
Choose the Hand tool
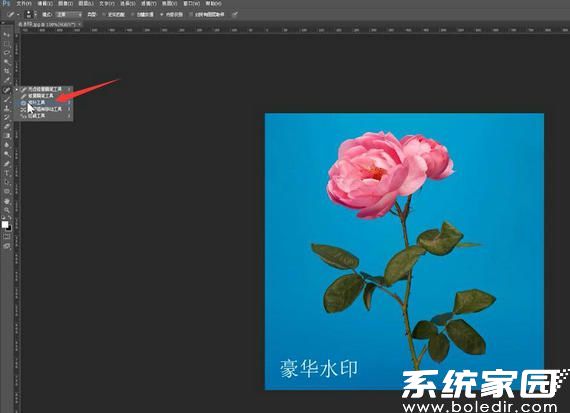point(6,201)
